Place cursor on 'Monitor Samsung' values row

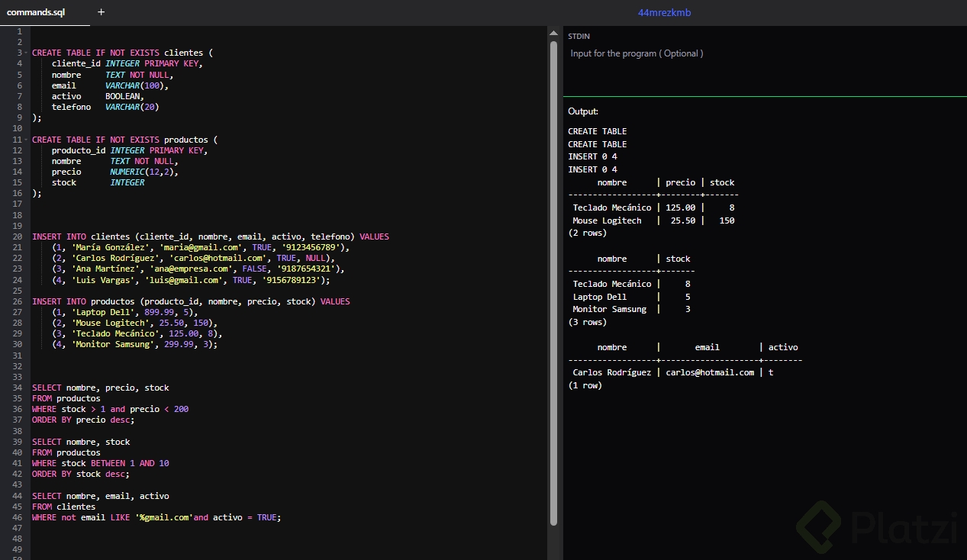[134, 345]
